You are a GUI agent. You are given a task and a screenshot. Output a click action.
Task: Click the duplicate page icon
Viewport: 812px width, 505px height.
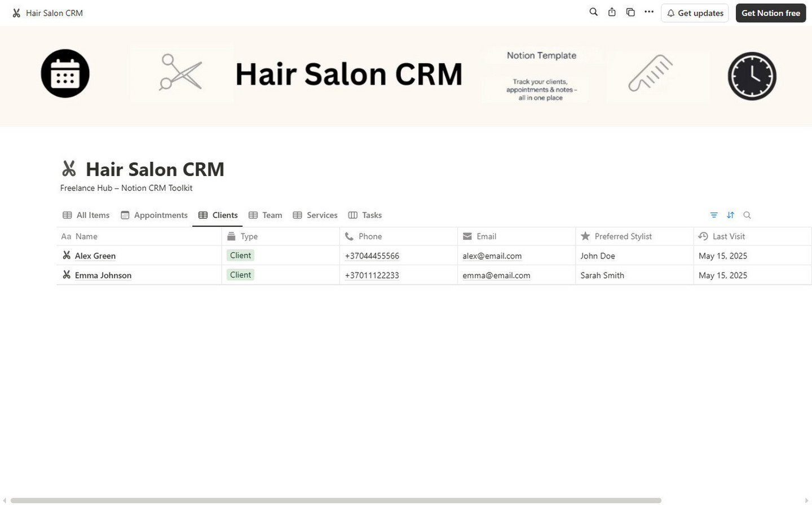[x=630, y=12]
